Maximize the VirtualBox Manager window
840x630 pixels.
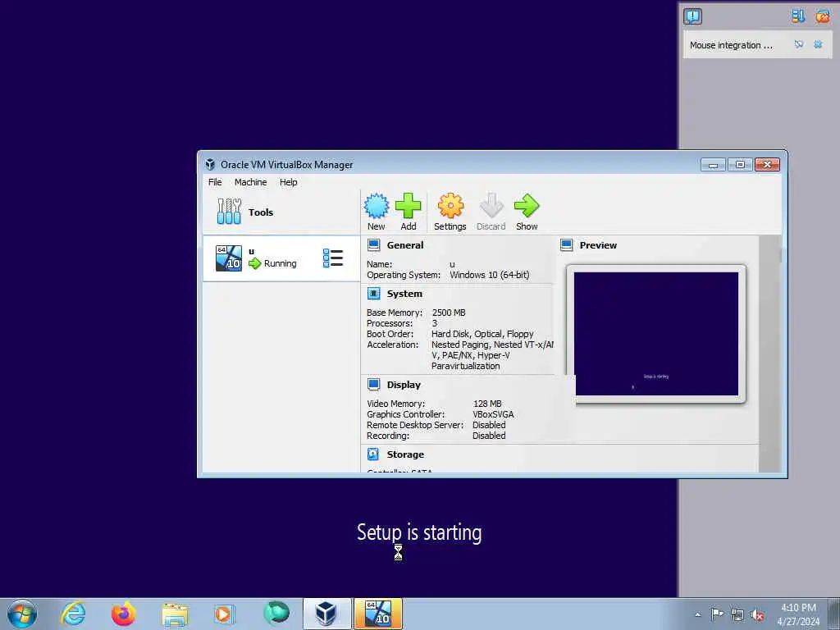point(740,164)
